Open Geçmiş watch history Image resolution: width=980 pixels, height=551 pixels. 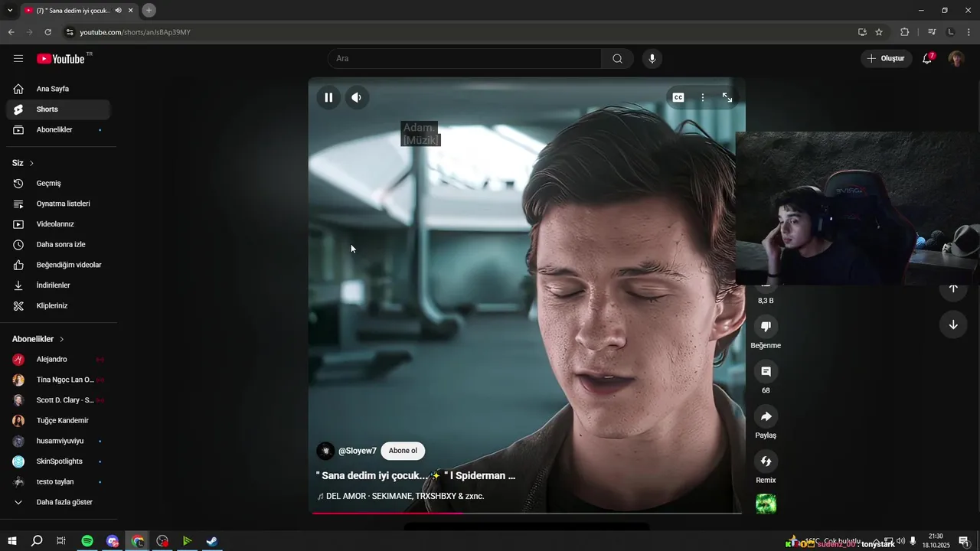coord(58,184)
